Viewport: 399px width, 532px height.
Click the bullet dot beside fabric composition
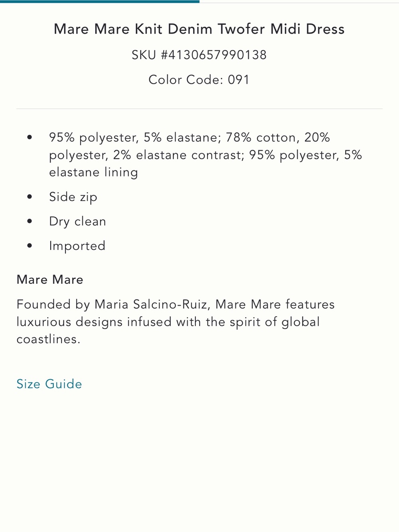[x=30, y=137]
